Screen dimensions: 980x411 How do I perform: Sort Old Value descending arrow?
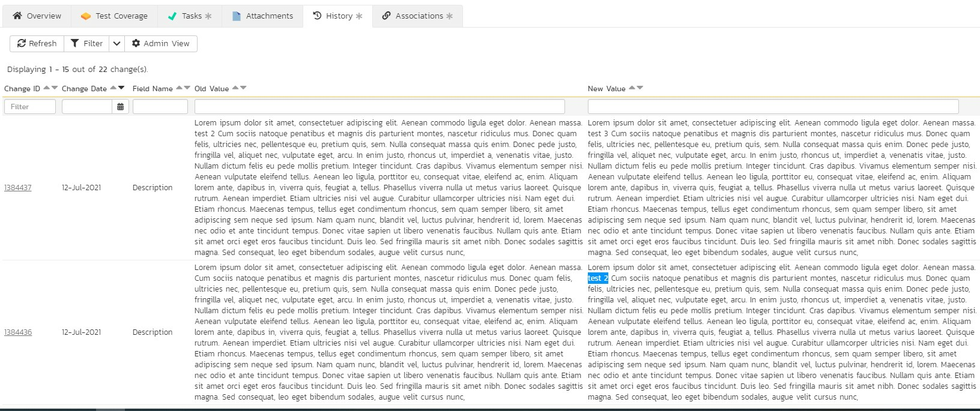243,88
